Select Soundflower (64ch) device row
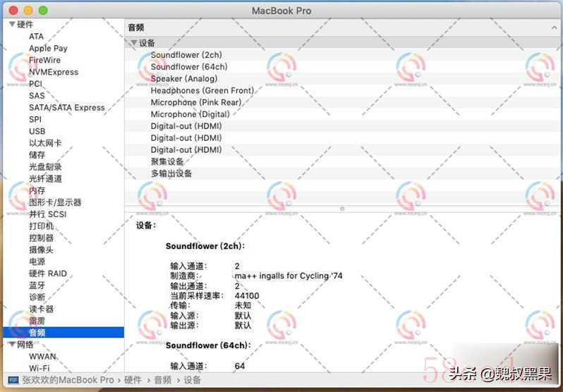Screen dimensions: 563x392 tap(344, 67)
